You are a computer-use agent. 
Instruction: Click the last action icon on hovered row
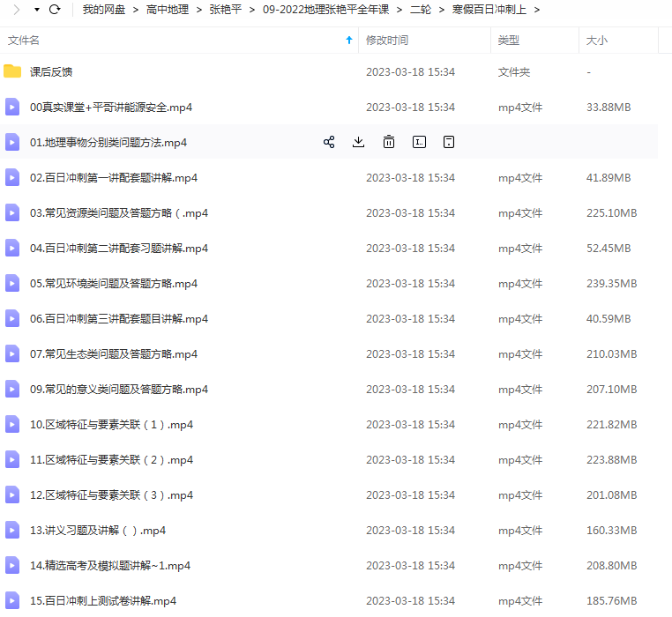coord(448,142)
